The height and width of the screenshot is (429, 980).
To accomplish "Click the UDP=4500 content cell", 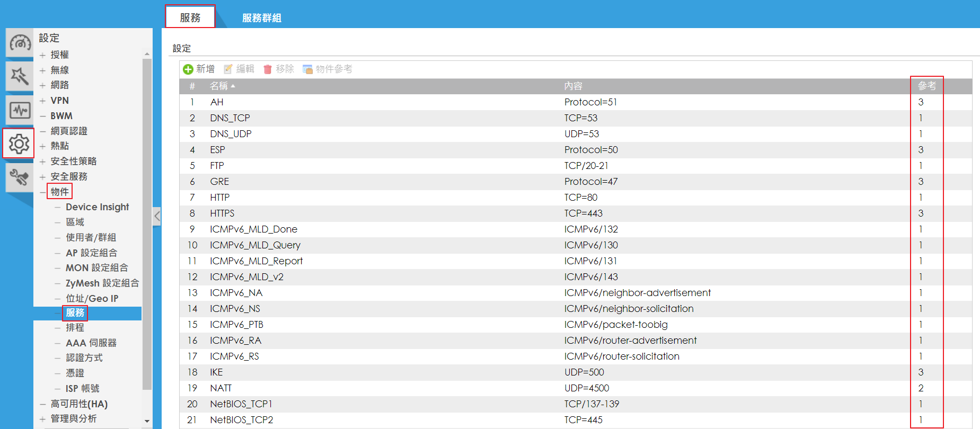I will (587, 388).
